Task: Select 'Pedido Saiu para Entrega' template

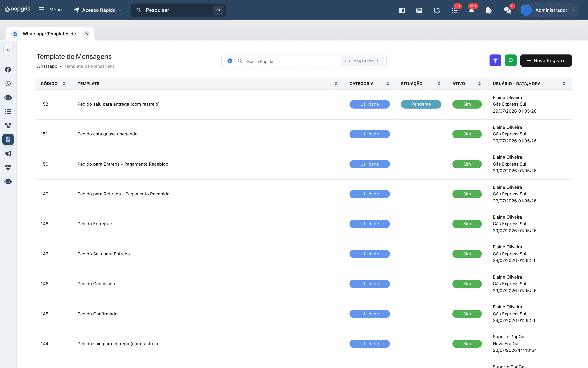Action: pos(103,254)
